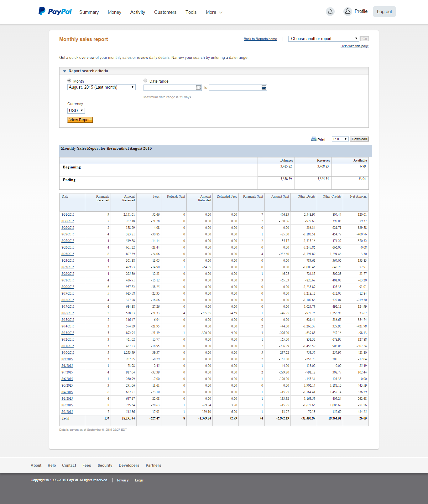The image size is (428, 504).
Task: Open the Help with this page link
Action: (x=355, y=46)
